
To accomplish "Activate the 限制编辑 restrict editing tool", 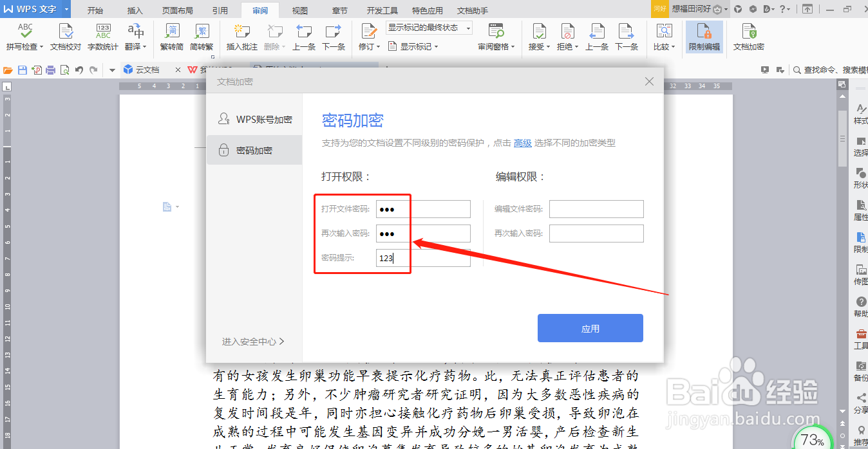I will [703, 37].
